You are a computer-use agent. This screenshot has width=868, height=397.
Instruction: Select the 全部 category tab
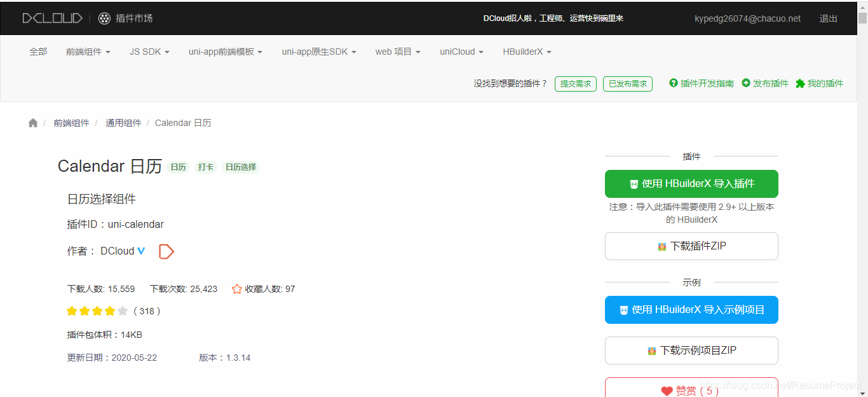tap(38, 52)
